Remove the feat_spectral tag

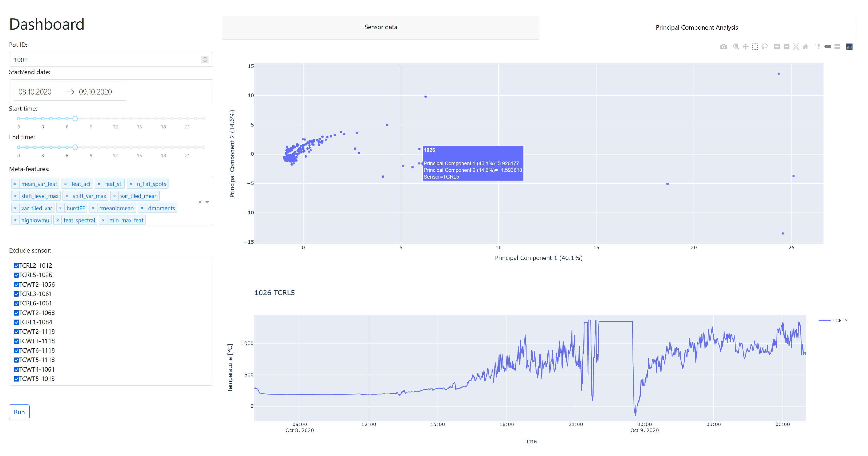[58, 221]
